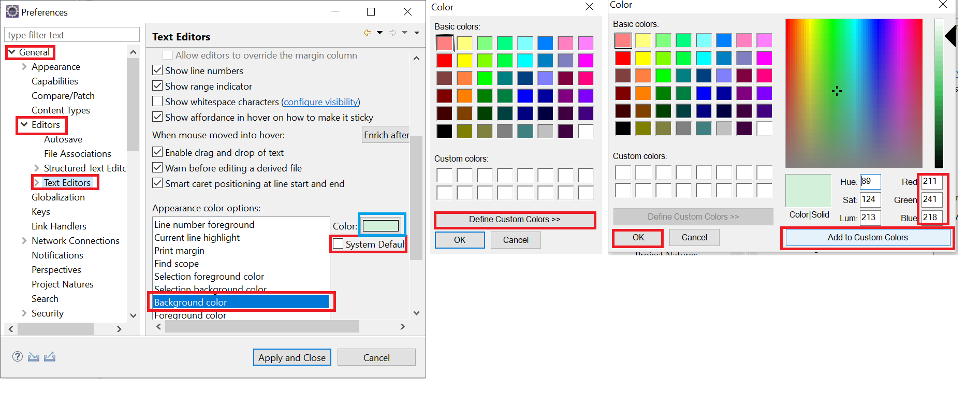Uncheck Show range indicator
Viewport: 980px width, 404px height.
click(157, 85)
